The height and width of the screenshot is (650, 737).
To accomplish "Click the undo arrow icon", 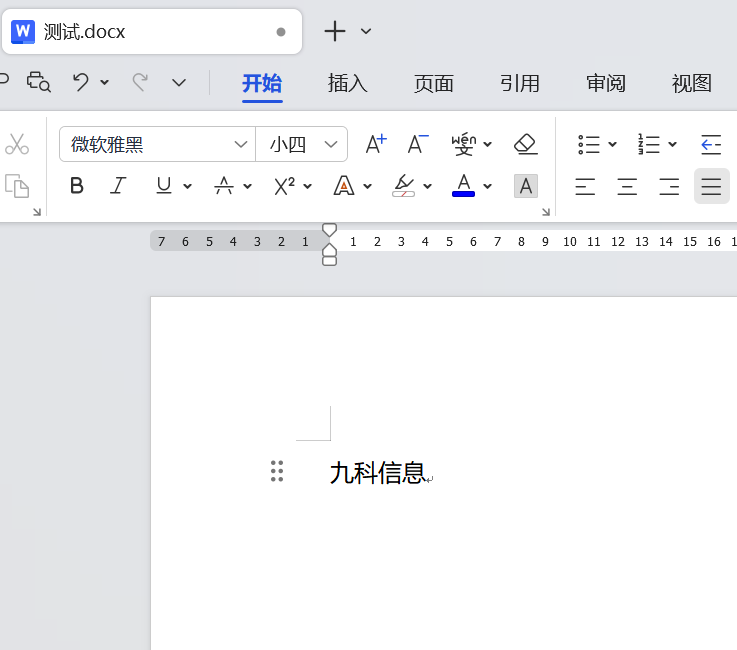I will (x=81, y=82).
